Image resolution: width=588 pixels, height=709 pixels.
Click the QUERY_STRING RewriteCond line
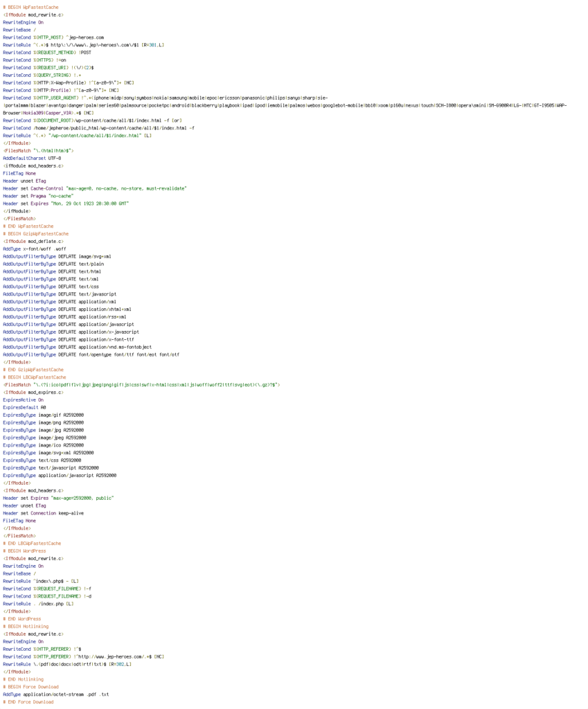point(42,75)
